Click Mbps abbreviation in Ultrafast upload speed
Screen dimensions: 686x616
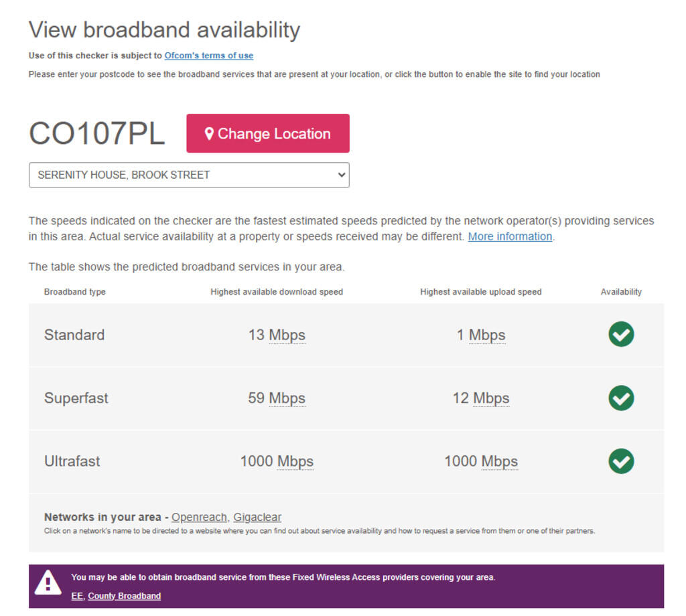pos(499,461)
